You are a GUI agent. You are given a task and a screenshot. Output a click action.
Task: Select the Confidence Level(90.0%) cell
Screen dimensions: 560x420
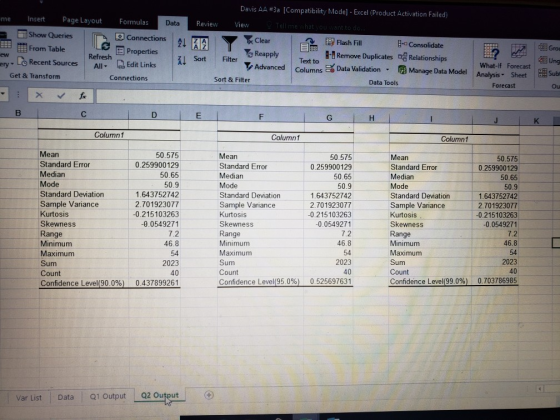(x=83, y=283)
